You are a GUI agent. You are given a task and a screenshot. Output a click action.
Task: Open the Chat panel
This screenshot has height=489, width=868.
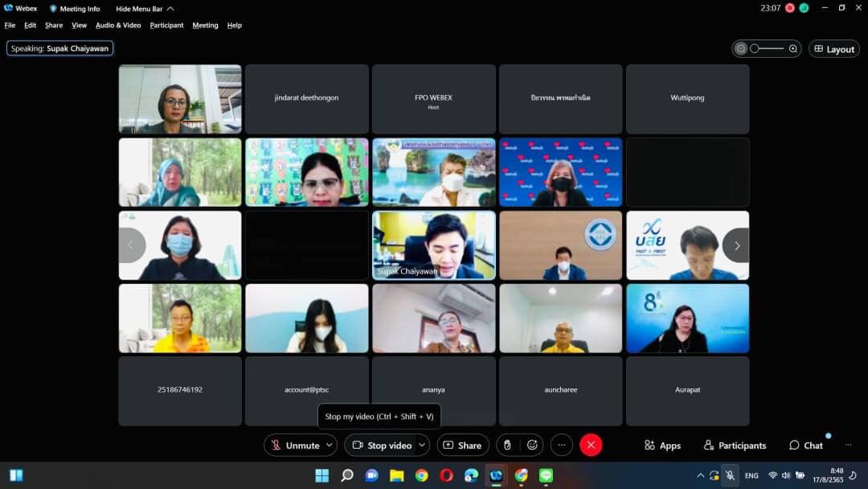click(x=806, y=445)
